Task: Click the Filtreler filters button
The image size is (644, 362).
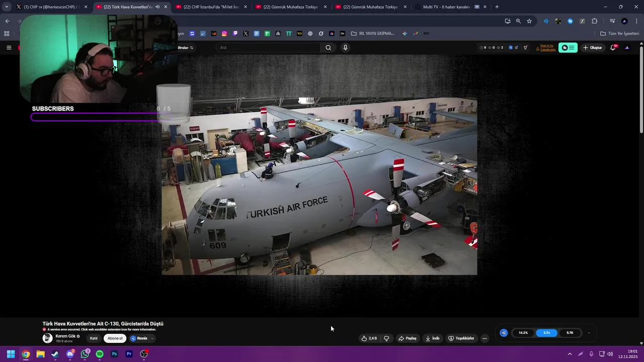Action: point(185,48)
